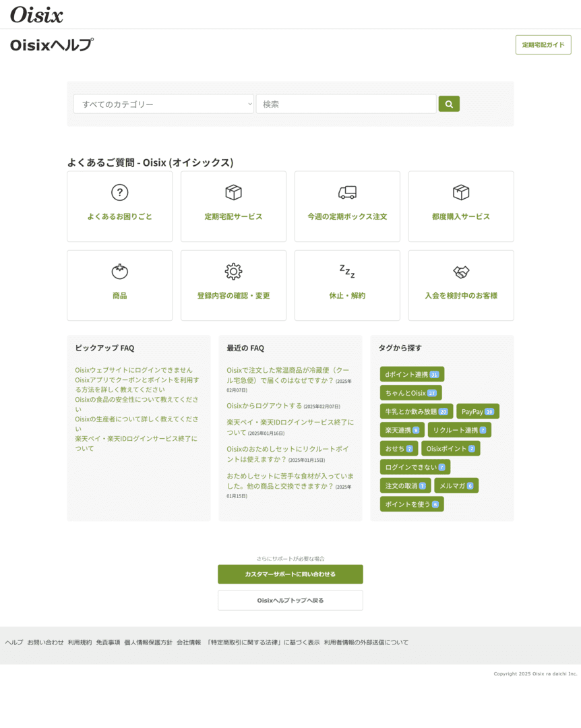Image resolution: width=581 pixels, height=728 pixels.
Task: Open the 登録内容の確認・変更 label link
Action: point(234,295)
